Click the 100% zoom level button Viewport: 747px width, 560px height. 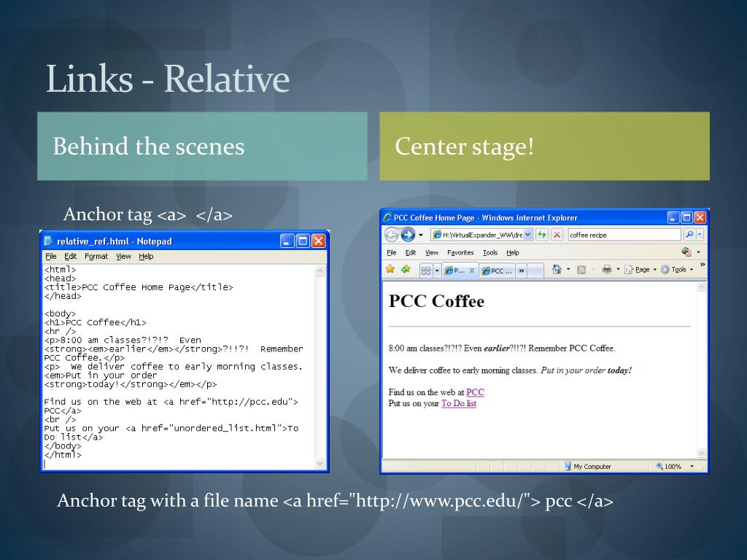point(669,466)
